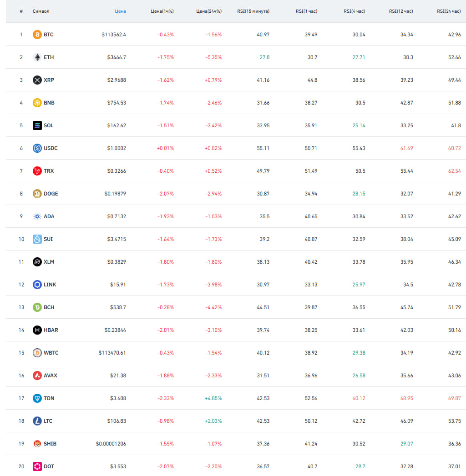Click the XRP coin icon
The width and height of the screenshot is (466, 476).
point(37,80)
